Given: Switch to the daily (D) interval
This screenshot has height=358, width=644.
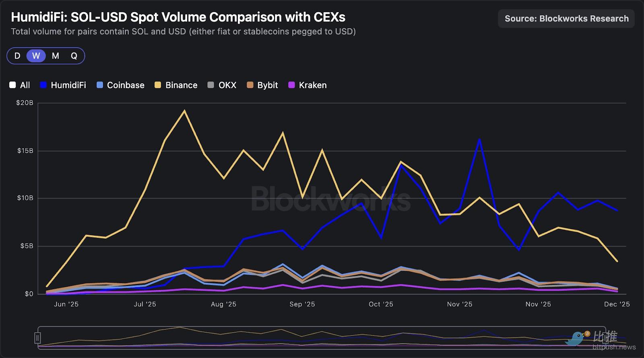Looking at the screenshot, I should pos(17,56).
